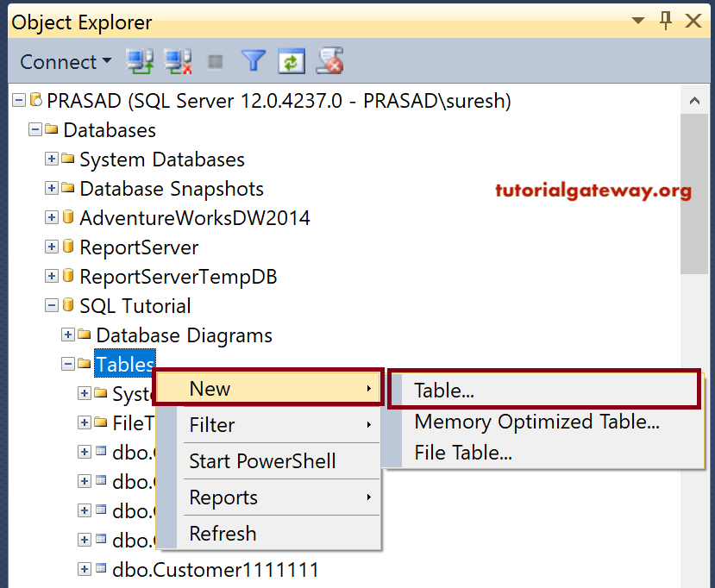
Task: Select AdventureWorksDW2014 in the tree
Action: [x=195, y=218]
